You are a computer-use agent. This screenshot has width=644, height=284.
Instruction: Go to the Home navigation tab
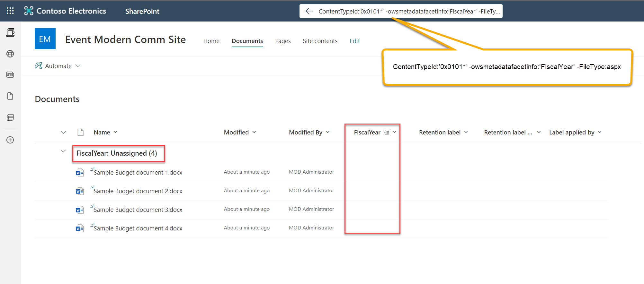[211, 41]
